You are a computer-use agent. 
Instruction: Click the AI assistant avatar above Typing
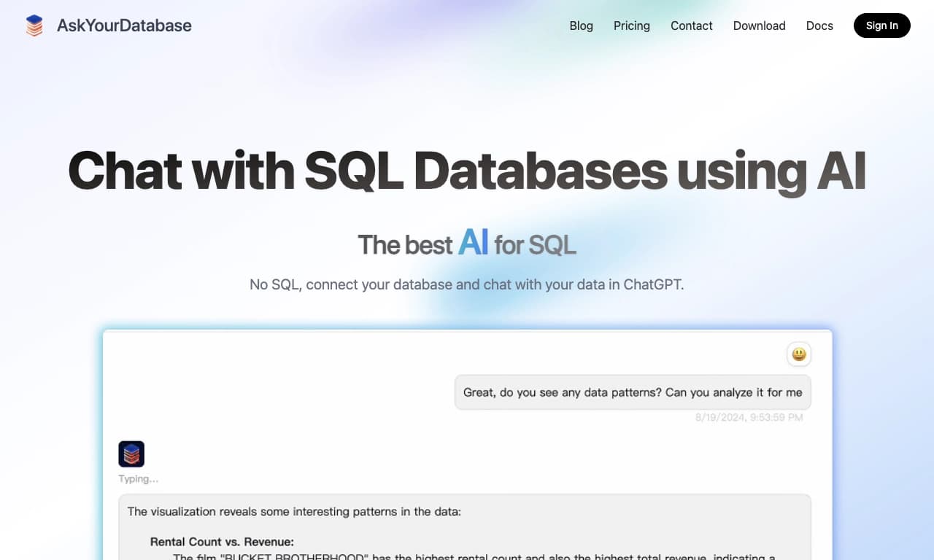click(131, 454)
